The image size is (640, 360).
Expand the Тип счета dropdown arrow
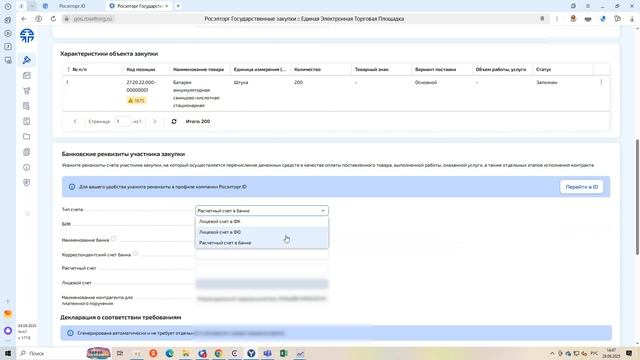pyautogui.click(x=323, y=211)
